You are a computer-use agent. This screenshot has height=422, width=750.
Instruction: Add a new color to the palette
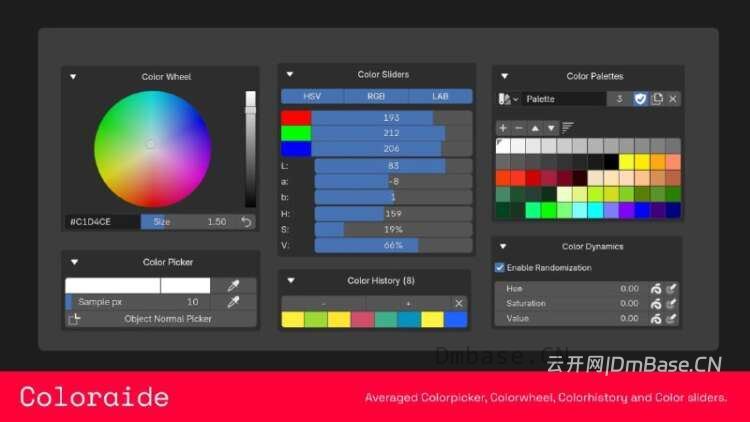[x=503, y=128]
